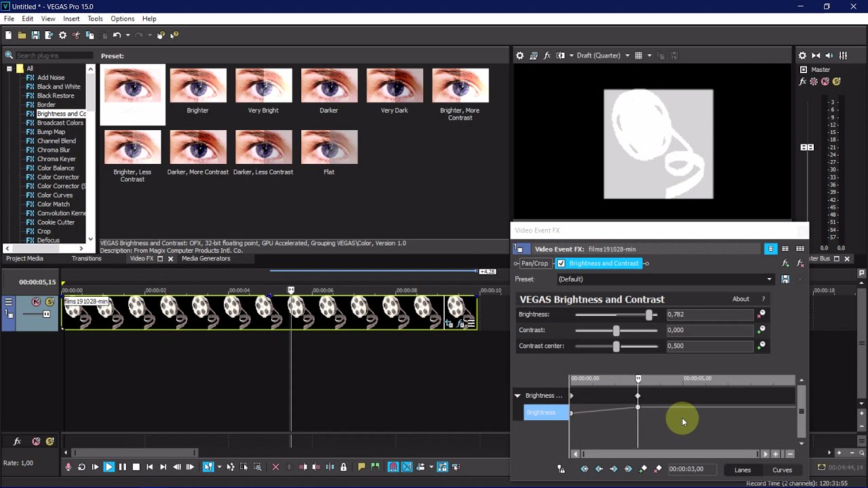The width and height of the screenshot is (868, 488).
Task: Click the Remove Selected Plug-In icon
Action: 800,264
